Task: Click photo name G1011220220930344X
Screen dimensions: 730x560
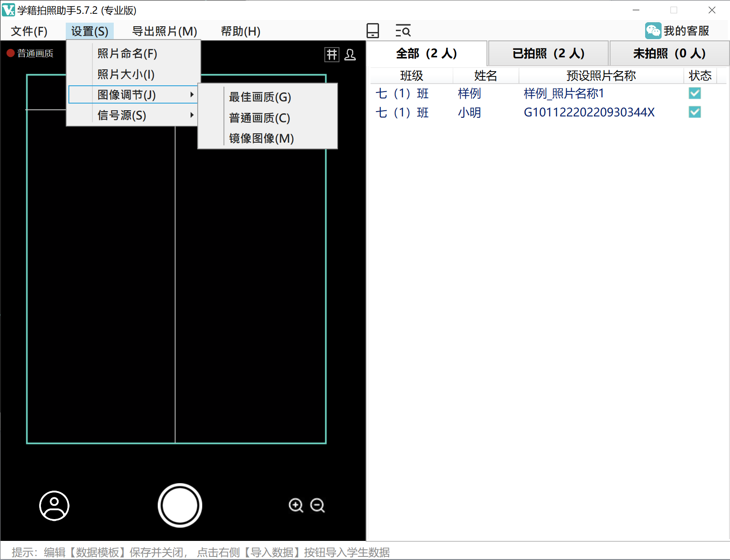Action: (x=589, y=112)
